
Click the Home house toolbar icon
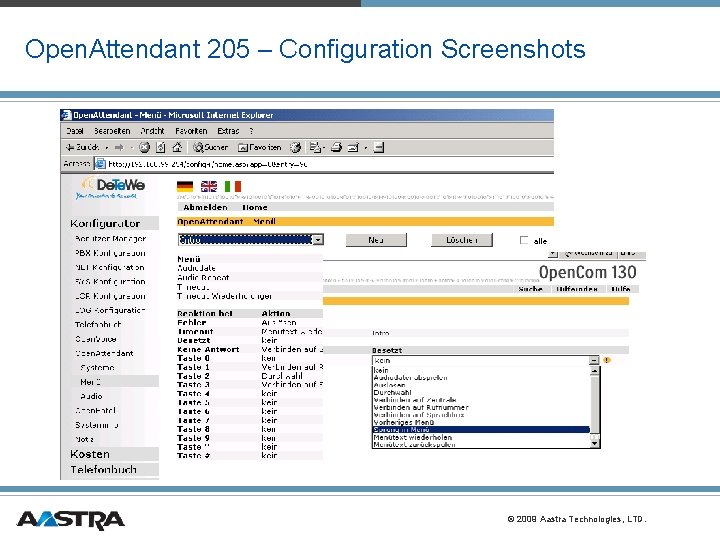(177, 147)
